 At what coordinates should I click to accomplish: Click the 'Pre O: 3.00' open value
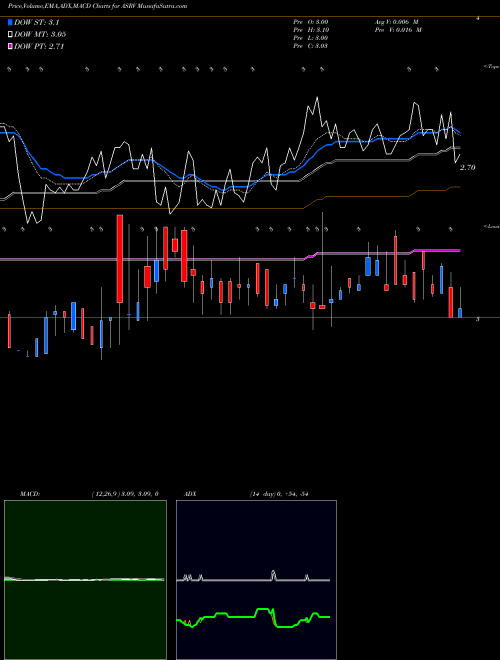pos(311,22)
